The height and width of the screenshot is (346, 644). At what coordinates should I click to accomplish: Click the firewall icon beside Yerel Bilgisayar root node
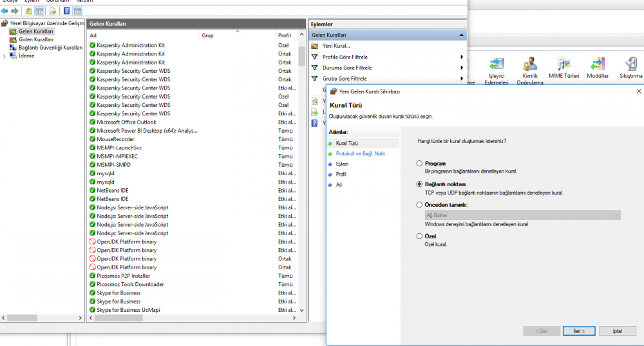(5, 23)
